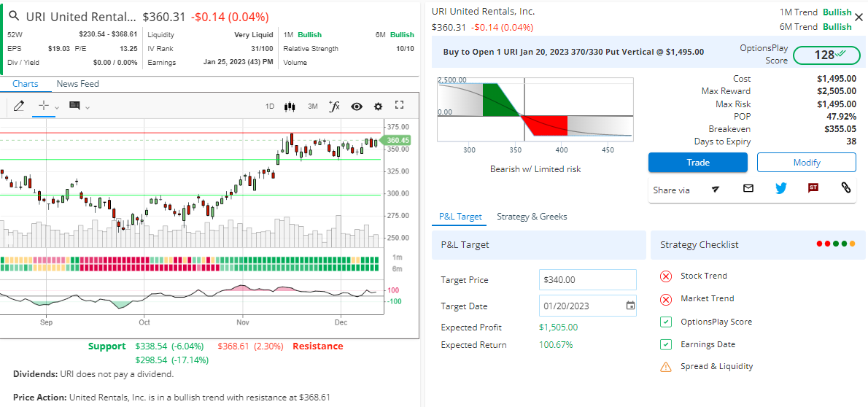The height and width of the screenshot is (407, 868).
Task: Click the Expected Return 100.67% value
Action: coord(556,345)
